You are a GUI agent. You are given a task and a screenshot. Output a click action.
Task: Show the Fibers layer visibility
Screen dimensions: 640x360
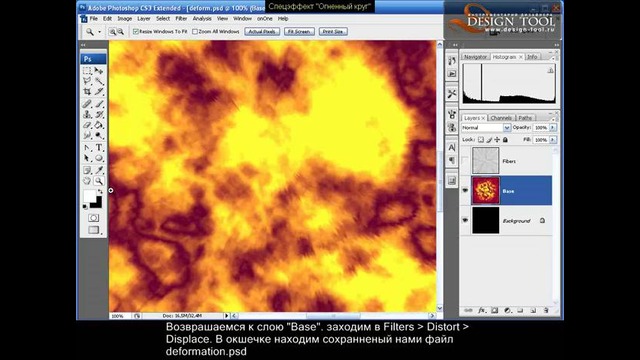pos(465,161)
